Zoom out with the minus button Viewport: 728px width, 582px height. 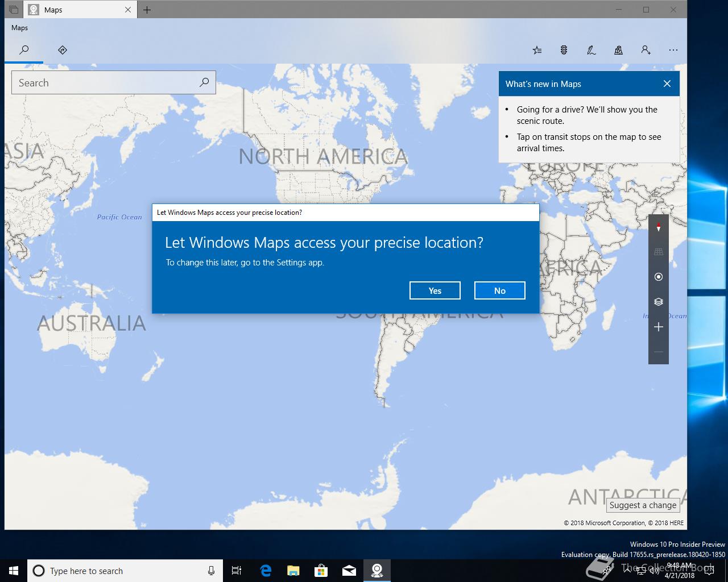coord(659,352)
